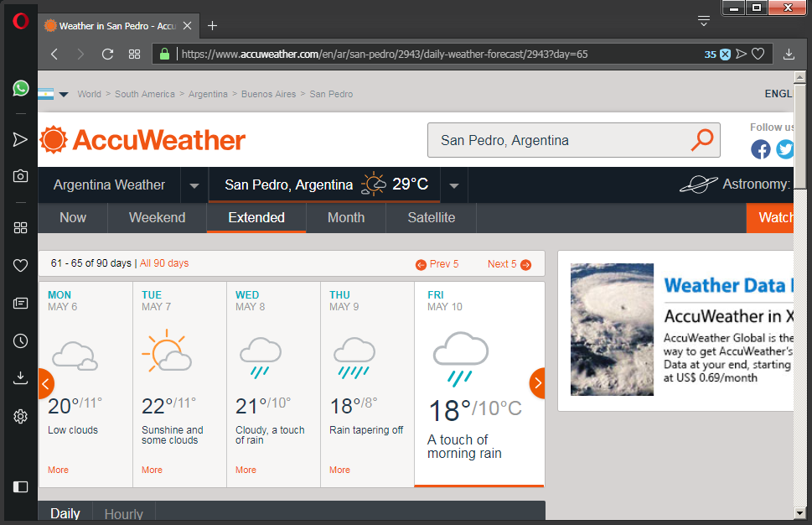The image size is (812, 525).
Task: Open Buenos Aires breadcrumb link
Action: tap(268, 94)
